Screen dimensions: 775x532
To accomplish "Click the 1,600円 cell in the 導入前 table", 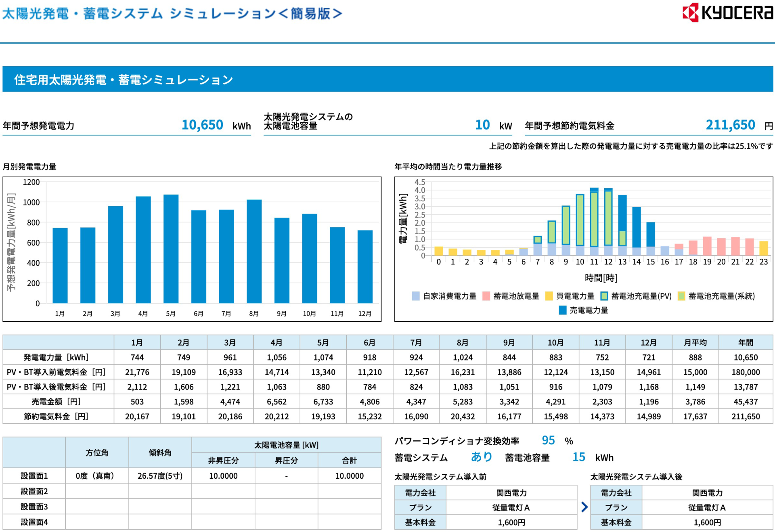I will pyautogui.click(x=511, y=522).
